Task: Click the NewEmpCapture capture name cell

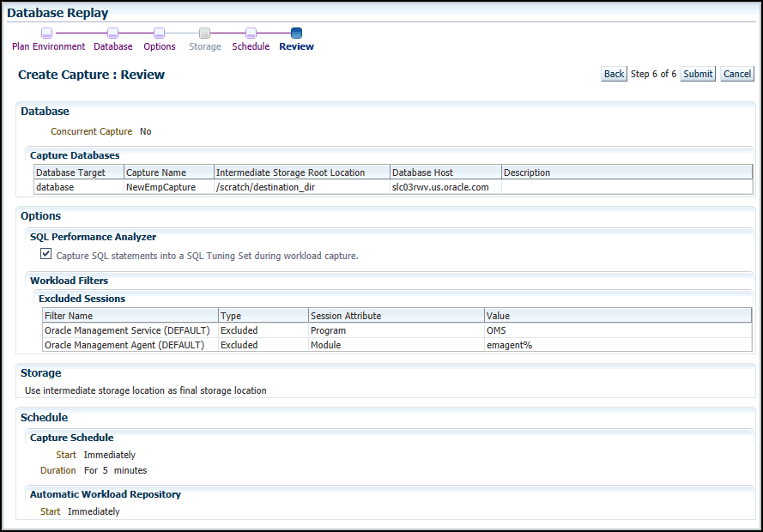Action: [161, 187]
